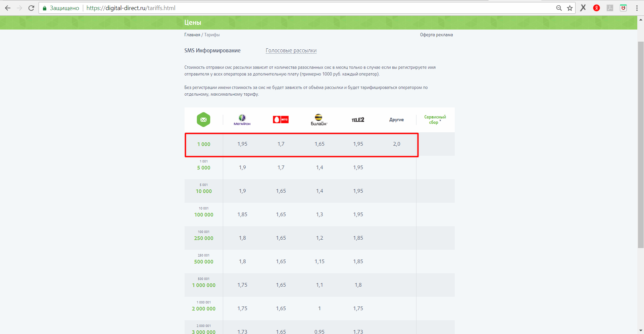Click the red МТС logo
The width and height of the screenshot is (644, 334).
(x=281, y=120)
